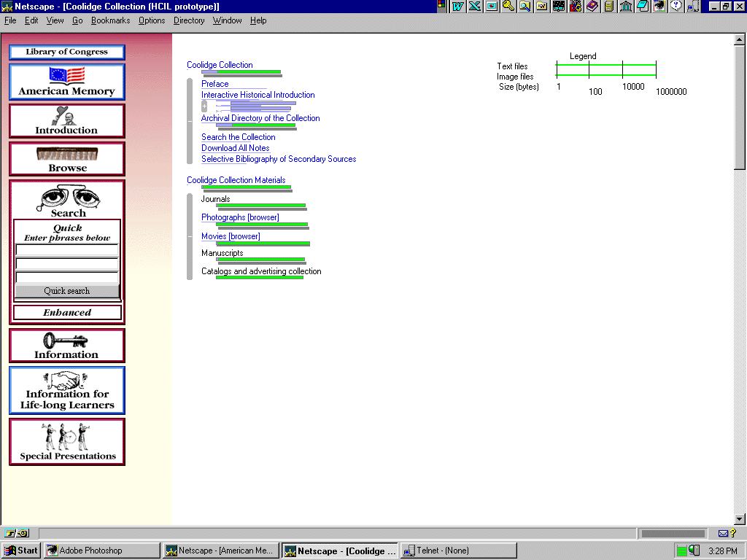The width and height of the screenshot is (747, 560).
Task: Open the American Memory flag banner
Action: pyautogui.click(x=67, y=82)
